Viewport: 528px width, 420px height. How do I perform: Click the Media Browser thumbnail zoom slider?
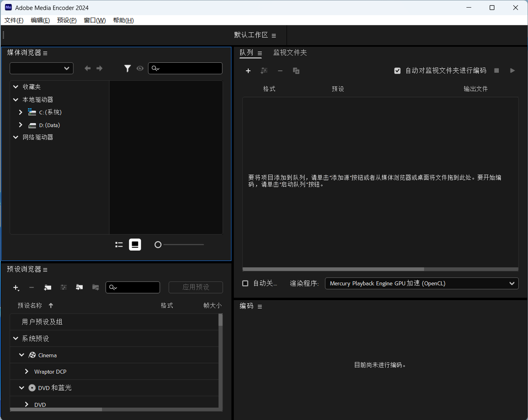[179, 245]
